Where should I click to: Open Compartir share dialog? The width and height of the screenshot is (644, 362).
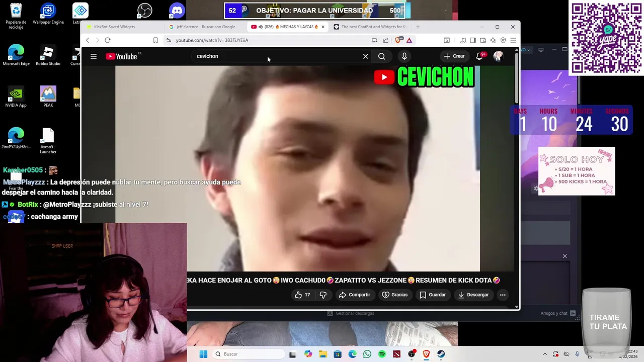click(x=354, y=295)
